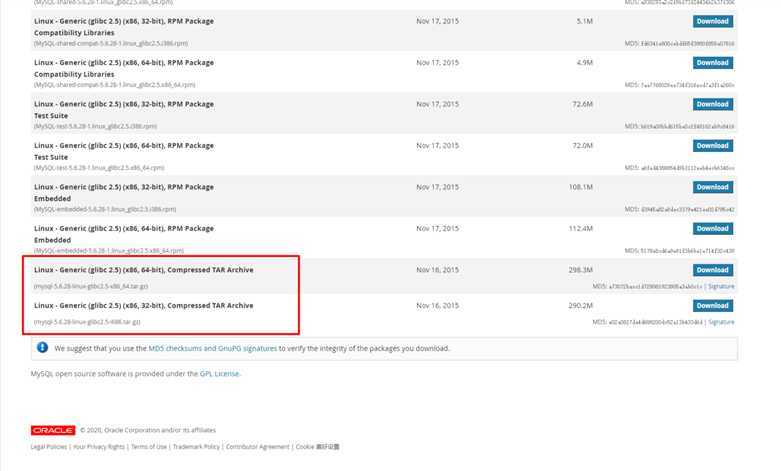
Task: Open the GPL License link
Action: (219, 373)
